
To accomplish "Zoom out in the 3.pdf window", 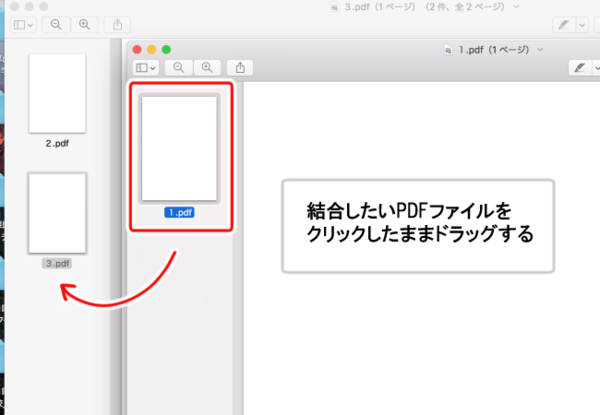I will click(x=56, y=25).
